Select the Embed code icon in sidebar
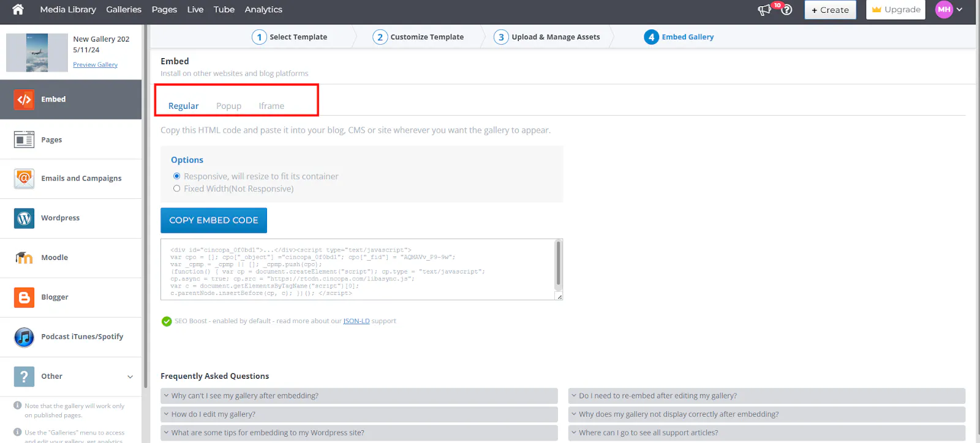Screen dimensions: 980x443 pos(24,99)
